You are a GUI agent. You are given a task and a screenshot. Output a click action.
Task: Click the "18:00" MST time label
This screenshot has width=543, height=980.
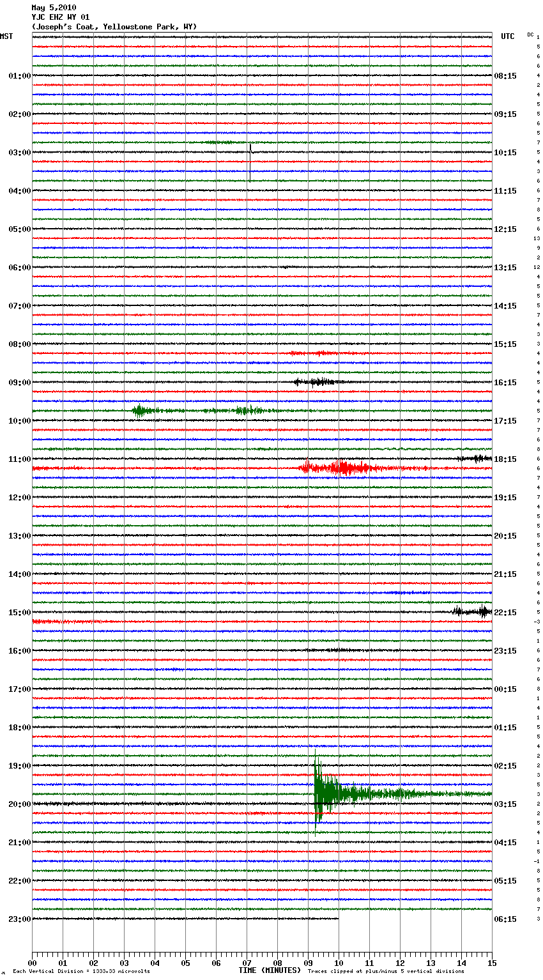tap(20, 728)
